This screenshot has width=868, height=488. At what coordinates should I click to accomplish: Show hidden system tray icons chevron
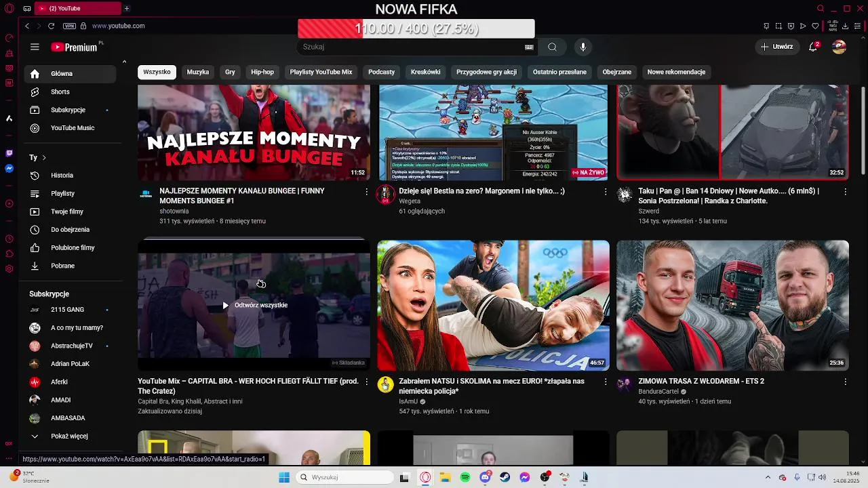[768, 477]
